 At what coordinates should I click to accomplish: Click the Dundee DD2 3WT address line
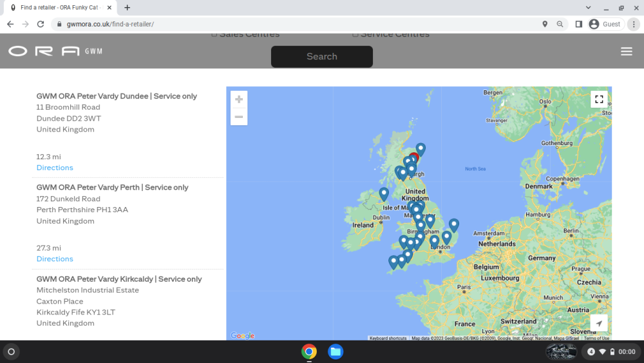point(69,118)
